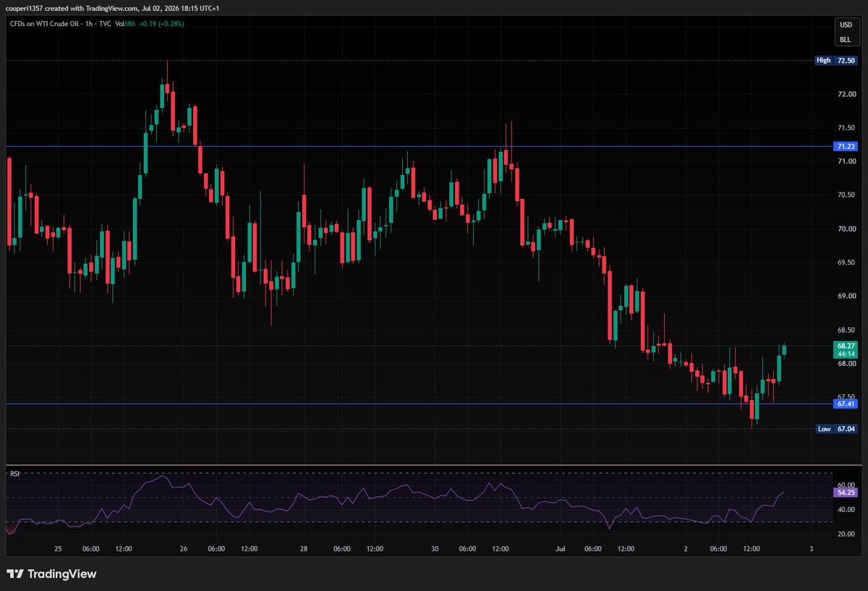Click the TradingView logo at bottom left
Screen dimensions: 868x591
coord(51,574)
